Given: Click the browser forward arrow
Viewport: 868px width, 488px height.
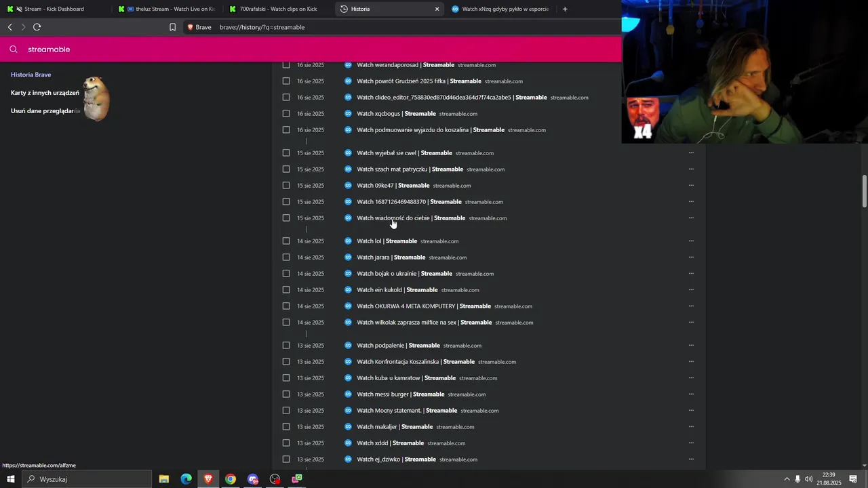Looking at the screenshot, I should [x=23, y=27].
